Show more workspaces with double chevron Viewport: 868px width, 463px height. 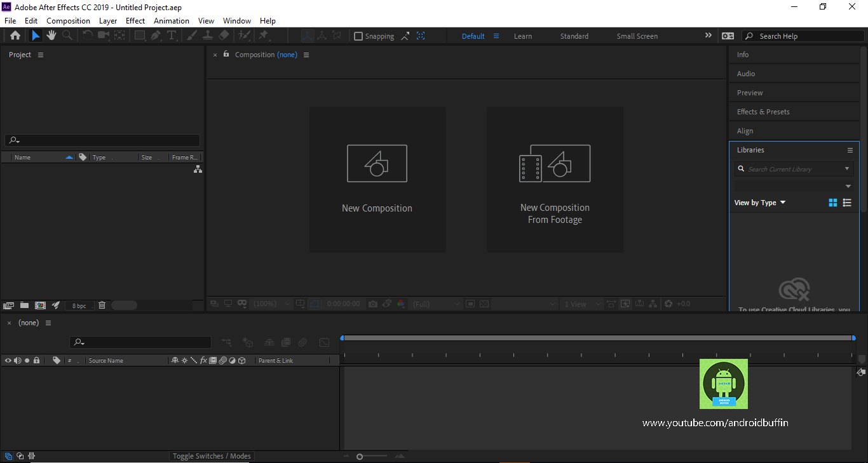[x=709, y=36]
